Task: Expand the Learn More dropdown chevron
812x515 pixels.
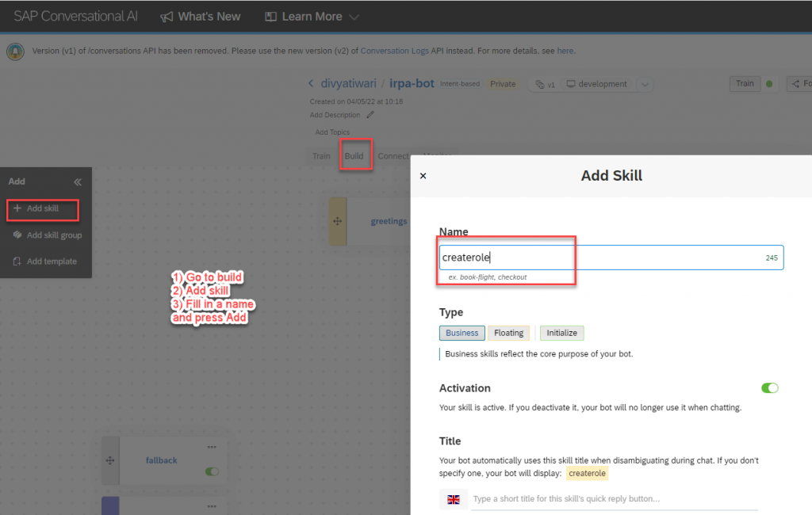Action: coord(354,17)
